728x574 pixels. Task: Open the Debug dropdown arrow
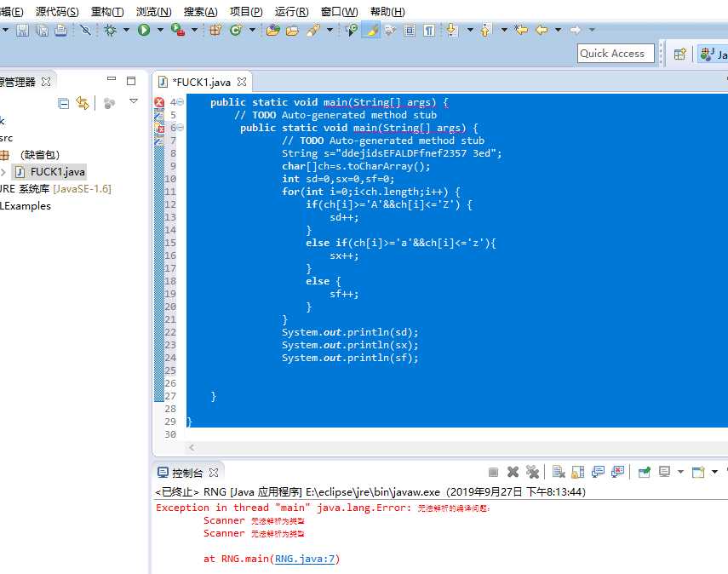(126, 30)
